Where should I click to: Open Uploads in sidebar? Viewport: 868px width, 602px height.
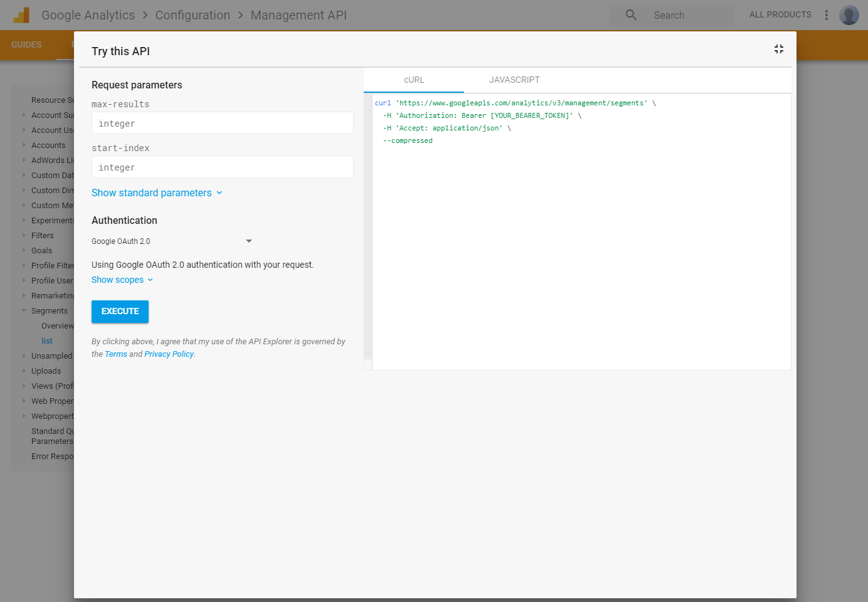point(46,371)
